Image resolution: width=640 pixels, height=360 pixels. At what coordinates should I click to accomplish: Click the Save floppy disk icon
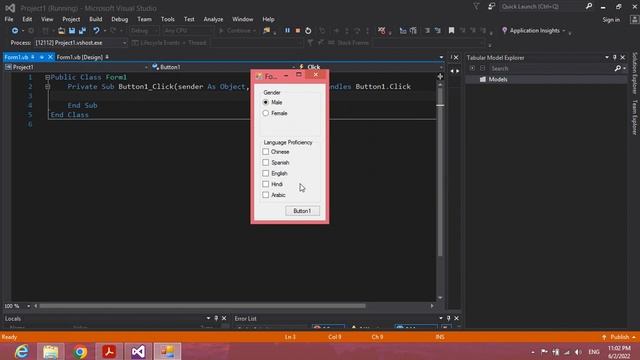pyautogui.click(x=72, y=31)
